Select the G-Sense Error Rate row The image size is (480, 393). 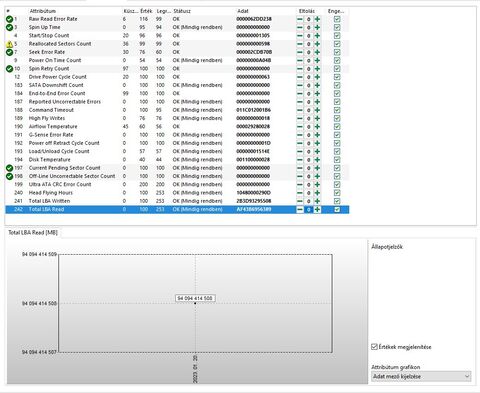(177, 135)
